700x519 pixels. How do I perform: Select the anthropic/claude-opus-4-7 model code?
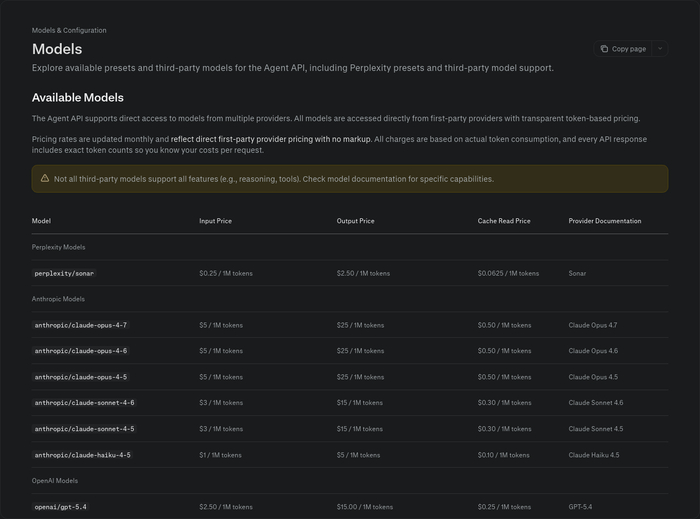coord(81,325)
